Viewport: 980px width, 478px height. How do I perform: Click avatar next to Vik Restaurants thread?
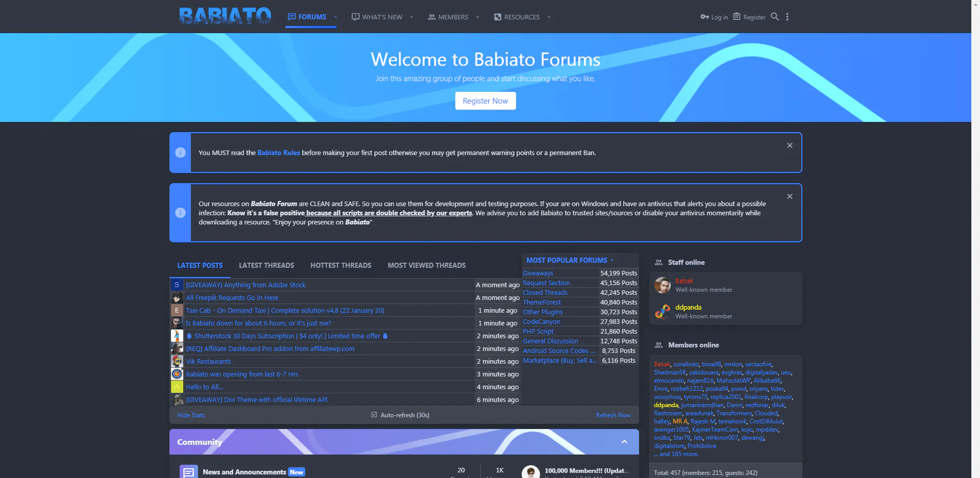(177, 361)
